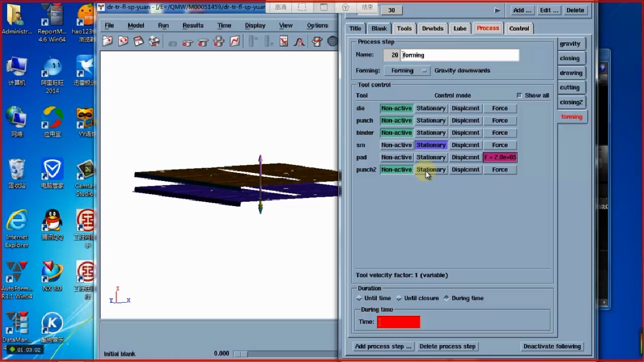Click the open file folder icon
The height and width of the screenshot is (362, 644).
click(107, 42)
